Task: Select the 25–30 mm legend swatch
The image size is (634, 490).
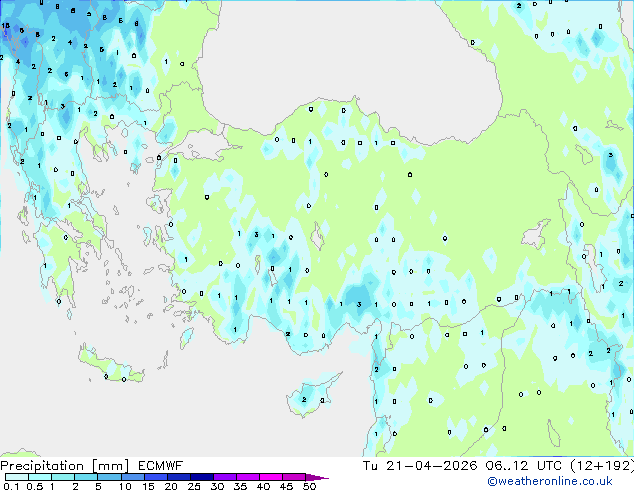Action: (202, 477)
